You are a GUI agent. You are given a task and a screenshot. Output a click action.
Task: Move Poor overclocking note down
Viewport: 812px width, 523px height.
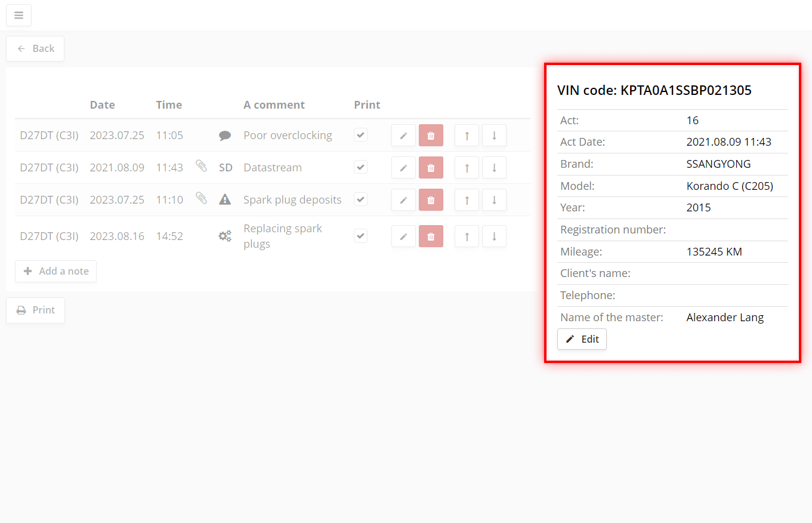coord(494,136)
